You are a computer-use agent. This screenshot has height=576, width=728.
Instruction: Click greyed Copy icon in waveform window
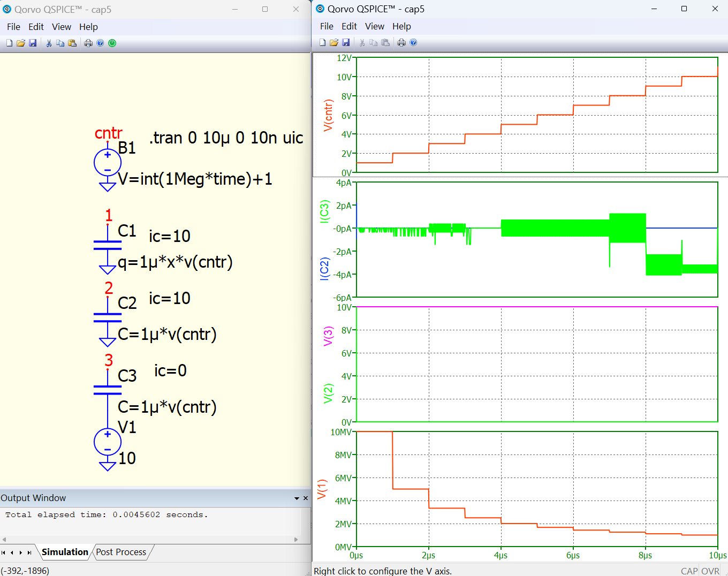click(x=374, y=42)
